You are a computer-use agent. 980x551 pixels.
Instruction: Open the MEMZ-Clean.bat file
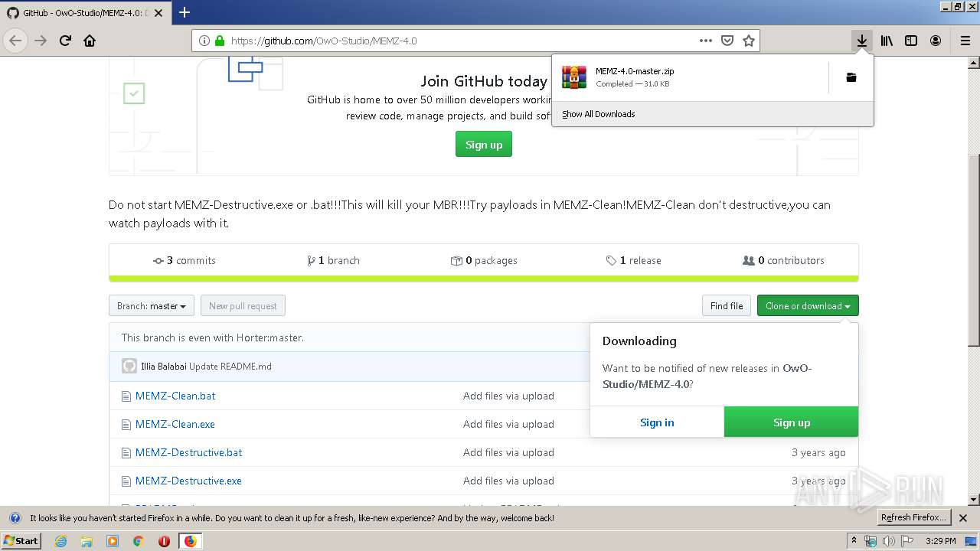(x=175, y=396)
